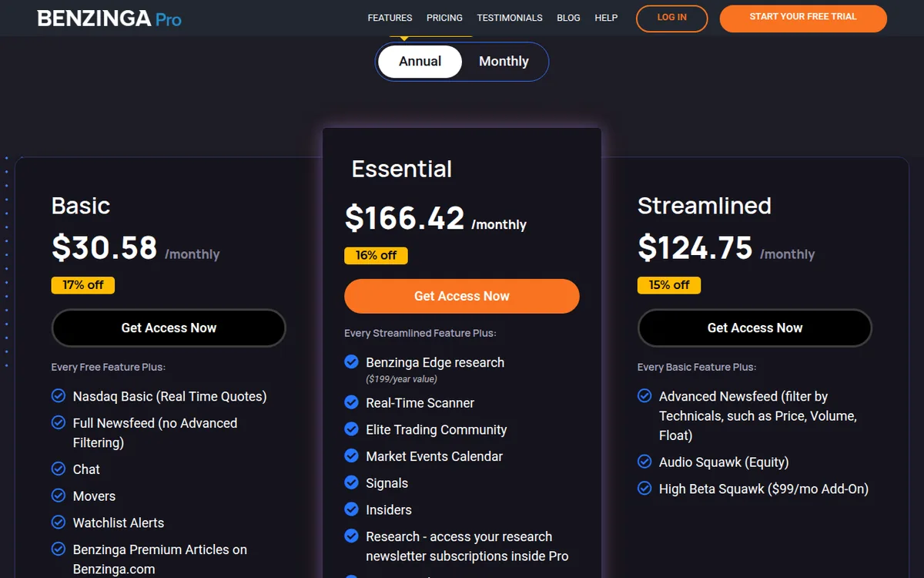Click the Basic plan title

click(81, 206)
